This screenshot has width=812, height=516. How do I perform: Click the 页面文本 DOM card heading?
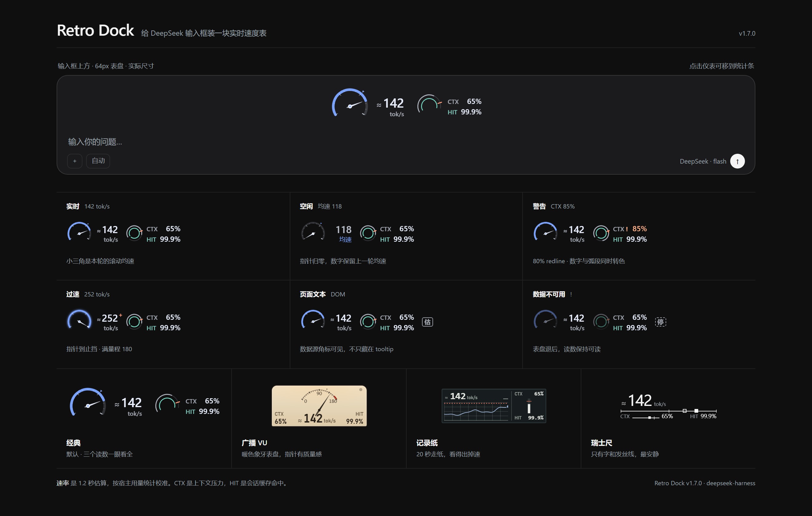point(322,294)
